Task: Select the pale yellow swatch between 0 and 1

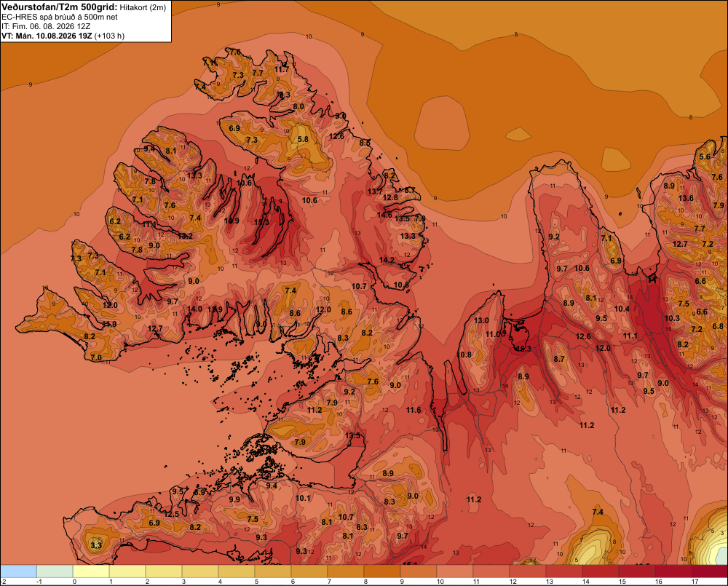Action: [91, 571]
